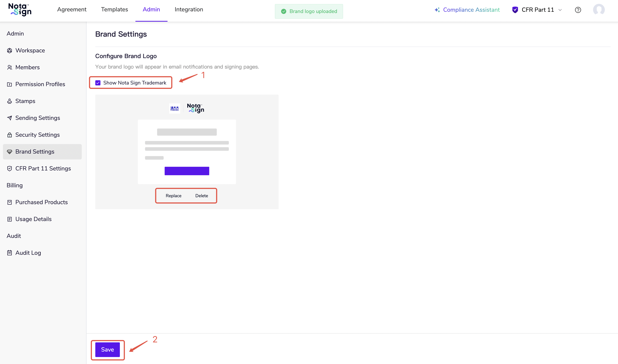Click Replace to change brand logo
The height and width of the screenshot is (364, 618).
173,196
